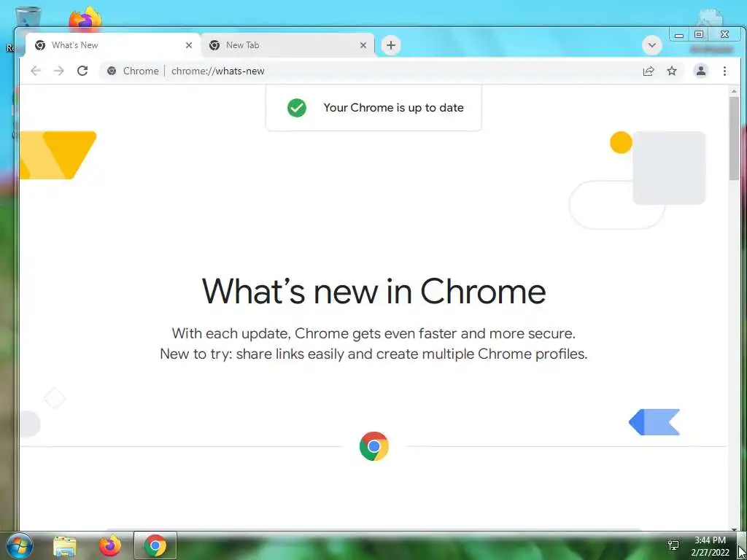Select the What's New tab

tap(112, 45)
